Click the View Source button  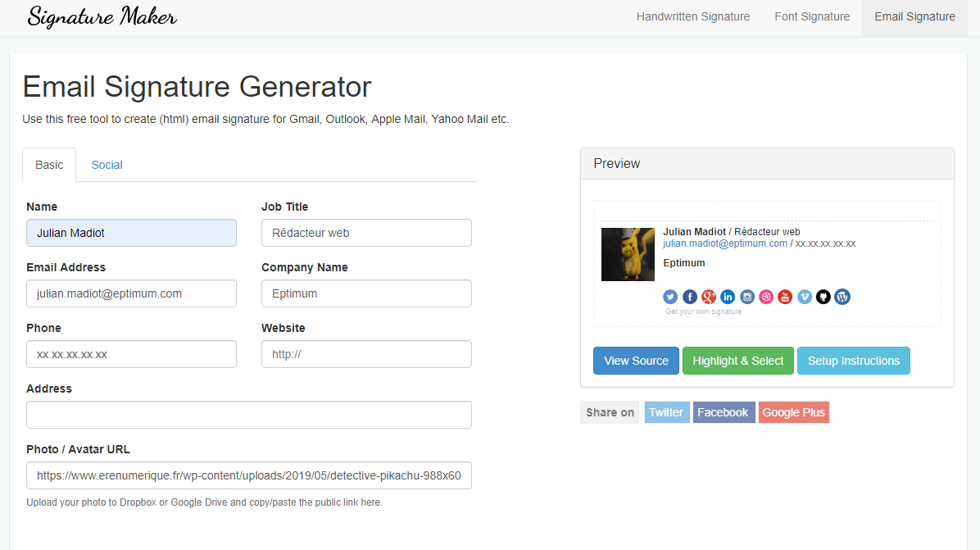pyautogui.click(x=636, y=361)
